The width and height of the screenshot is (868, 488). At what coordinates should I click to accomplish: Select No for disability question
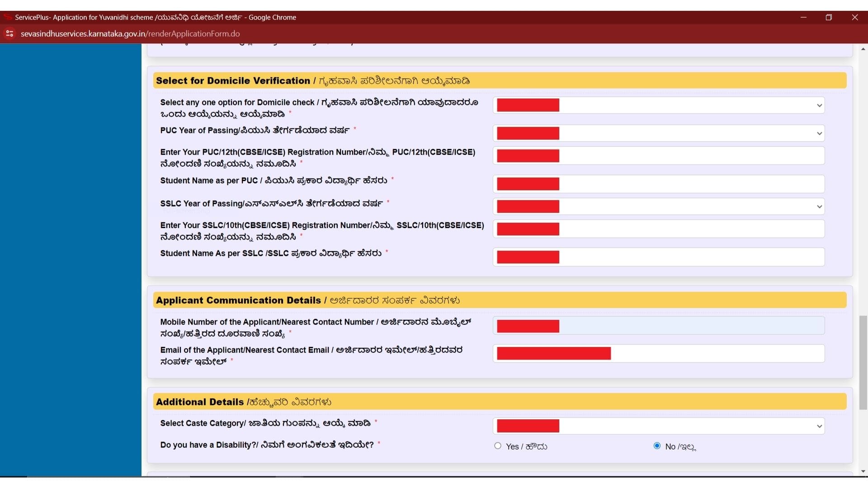point(657,446)
